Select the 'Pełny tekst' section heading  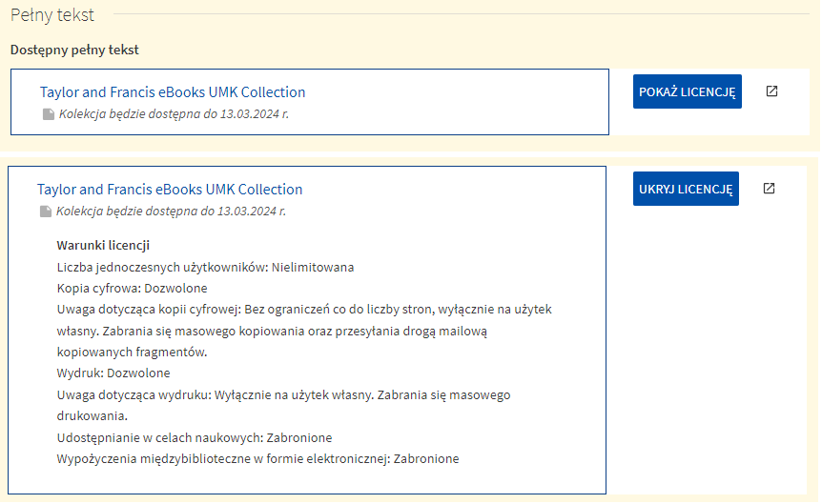(x=52, y=15)
